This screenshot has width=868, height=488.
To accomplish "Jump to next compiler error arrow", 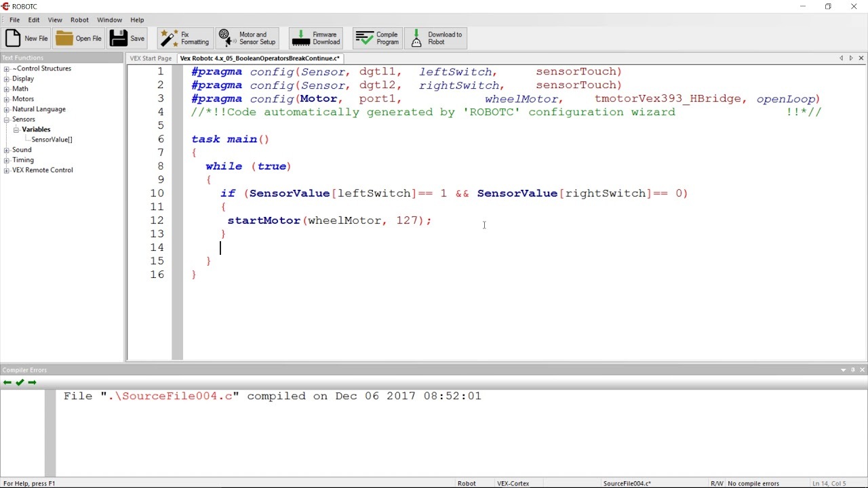I will tap(32, 383).
